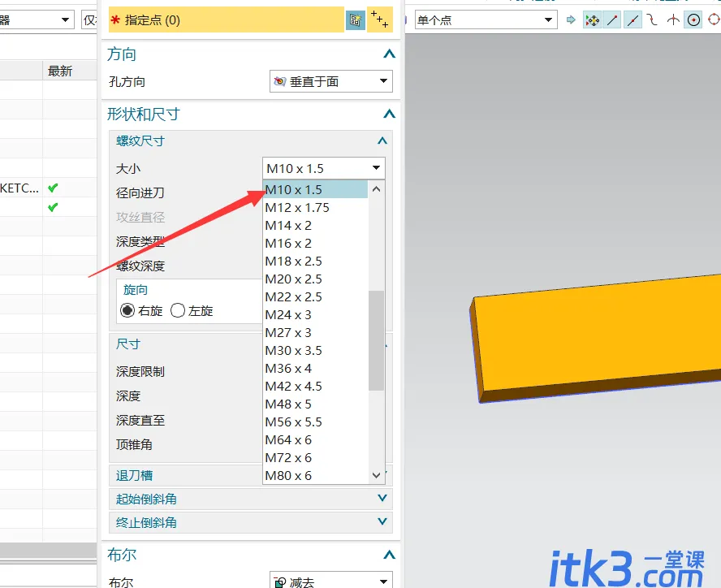Click the thread size list scrollbar thumb
This screenshot has height=588, width=721.
[376, 340]
